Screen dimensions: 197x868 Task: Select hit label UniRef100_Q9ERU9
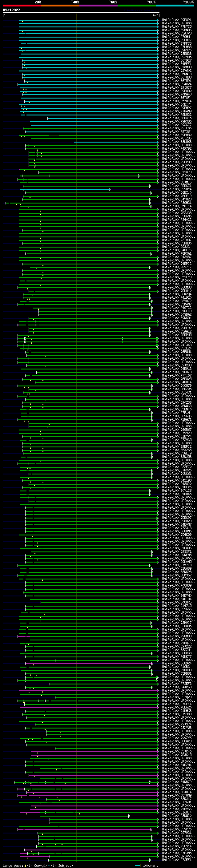click(177, 162)
